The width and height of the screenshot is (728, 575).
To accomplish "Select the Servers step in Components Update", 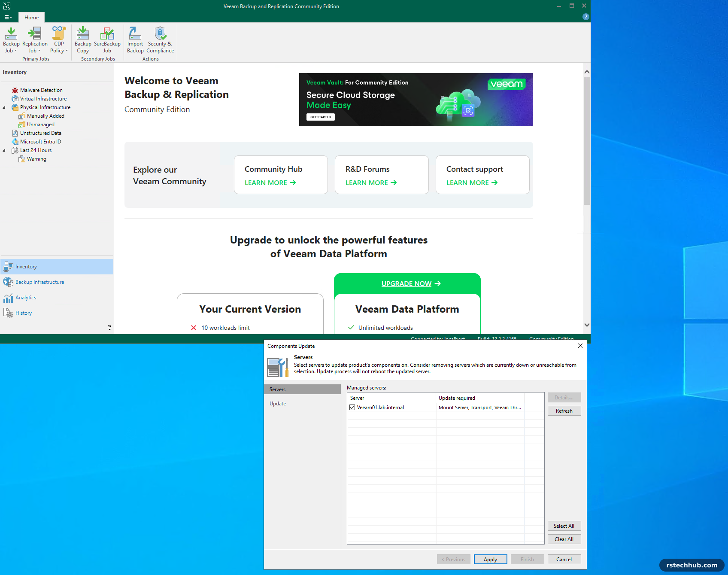I will [x=302, y=389].
